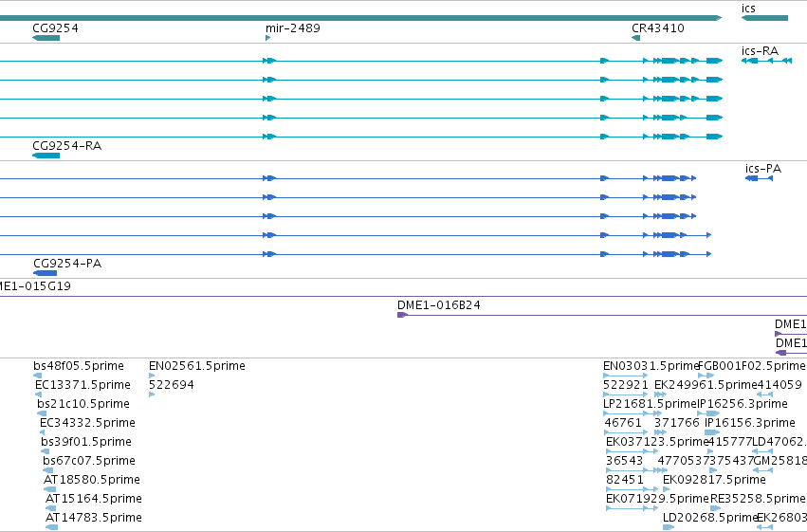This screenshot has height=532, width=807.
Task: Select the EK092817.5prime EST label
Action: [714, 480]
